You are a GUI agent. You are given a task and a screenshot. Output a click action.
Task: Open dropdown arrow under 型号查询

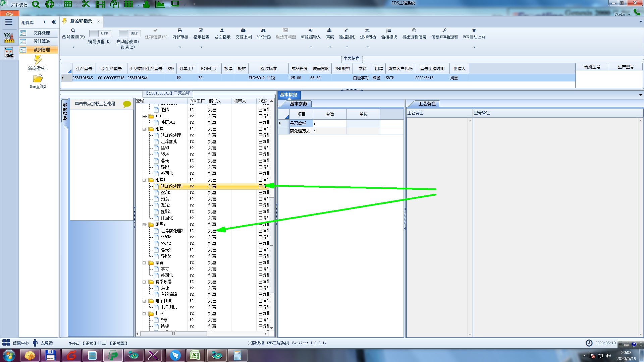point(73,47)
